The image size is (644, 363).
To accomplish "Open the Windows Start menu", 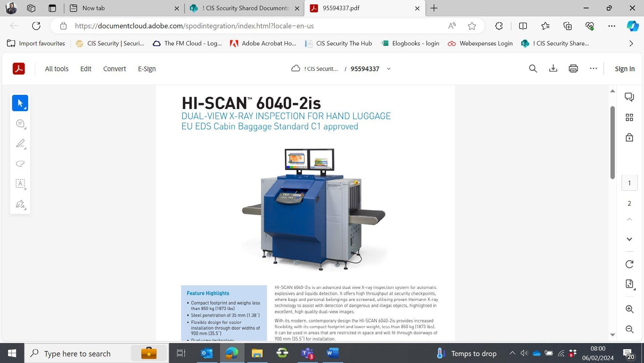I will (12, 353).
